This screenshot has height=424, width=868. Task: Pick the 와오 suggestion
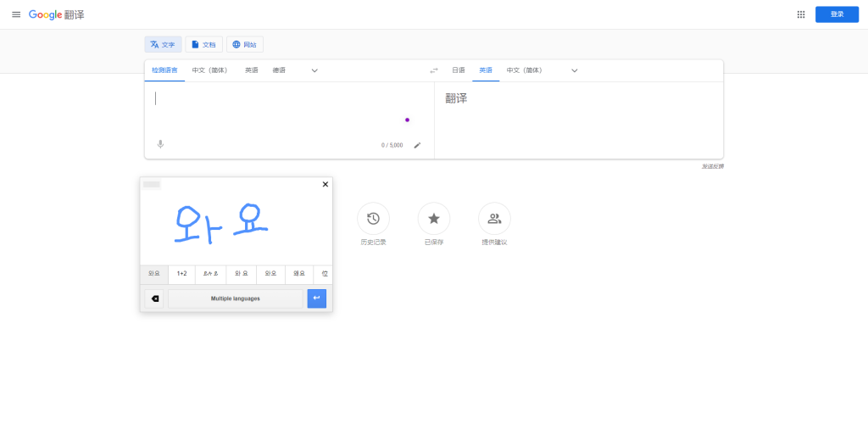[270, 273]
